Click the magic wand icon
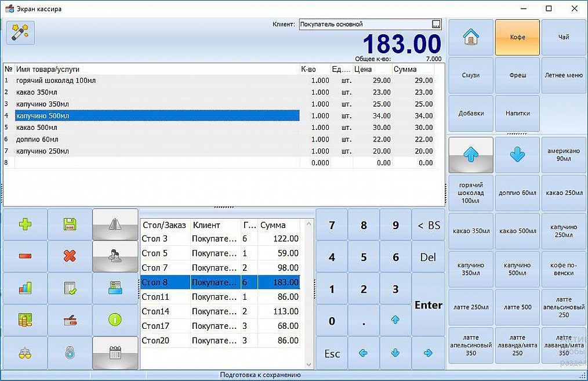588x381 pixels. [x=21, y=32]
